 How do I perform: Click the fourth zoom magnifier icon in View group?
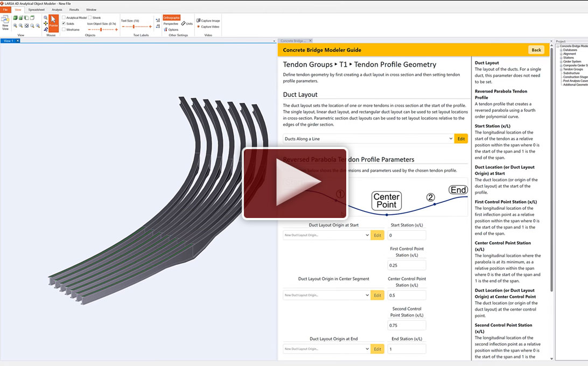pyautogui.click(x=32, y=25)
